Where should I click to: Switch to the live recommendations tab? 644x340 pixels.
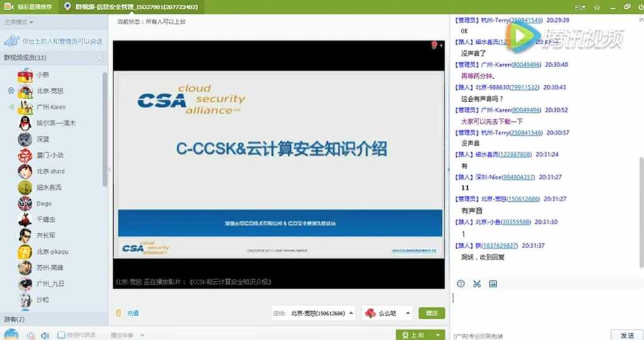click(x=28, y=6)
